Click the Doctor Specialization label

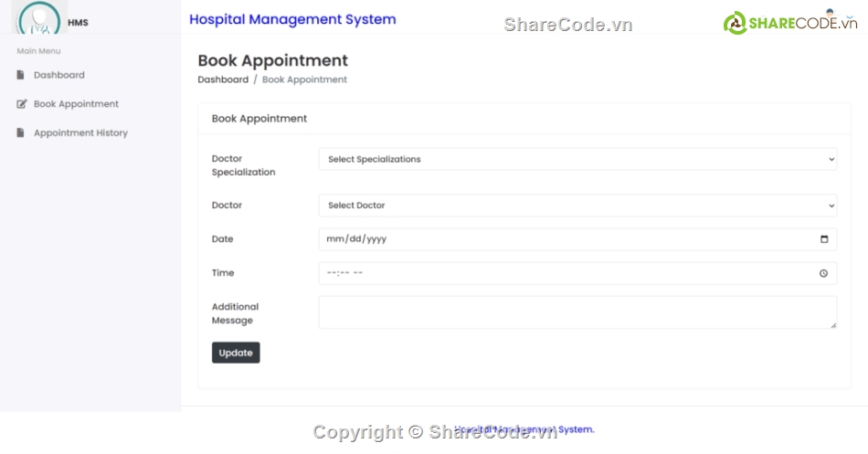[x=244, y=165]
